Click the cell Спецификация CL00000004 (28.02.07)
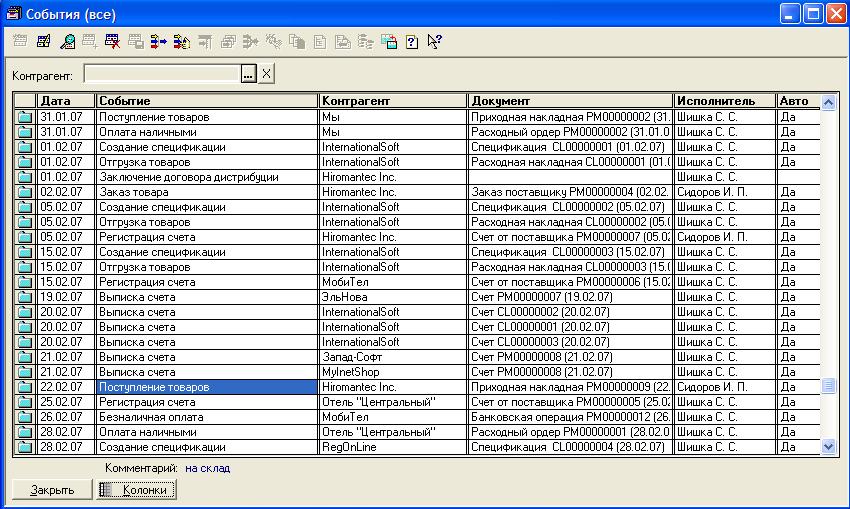This screenshot has height=509, width=850. (x=570, y=447)
